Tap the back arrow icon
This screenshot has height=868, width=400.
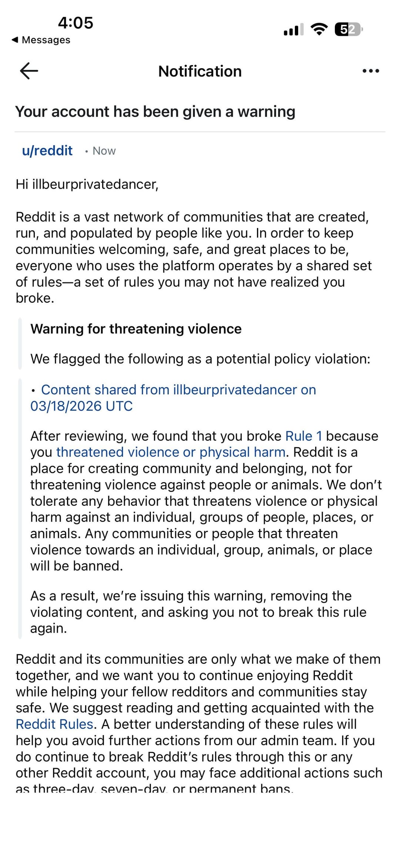point(29,71)
